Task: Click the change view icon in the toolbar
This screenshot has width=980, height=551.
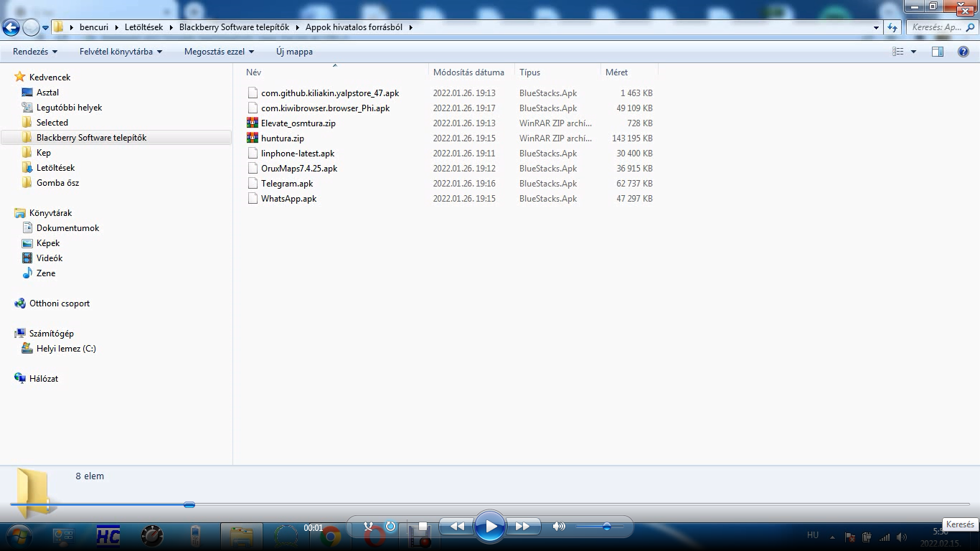Action: click(897, 52)
